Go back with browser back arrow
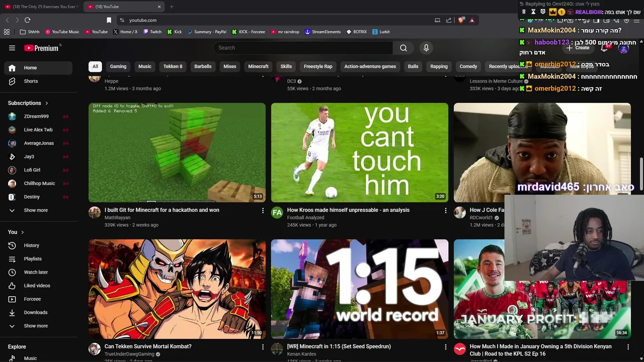Viewport: 644px width, 362px height. coord(7,20)
